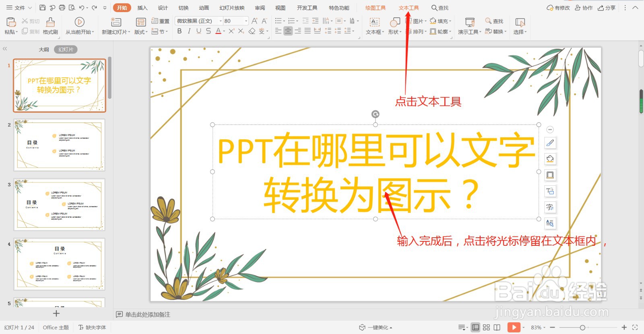The image size is (644, 334).
Task: Toggle Strikethrough formatting
Action: point(208,31)
